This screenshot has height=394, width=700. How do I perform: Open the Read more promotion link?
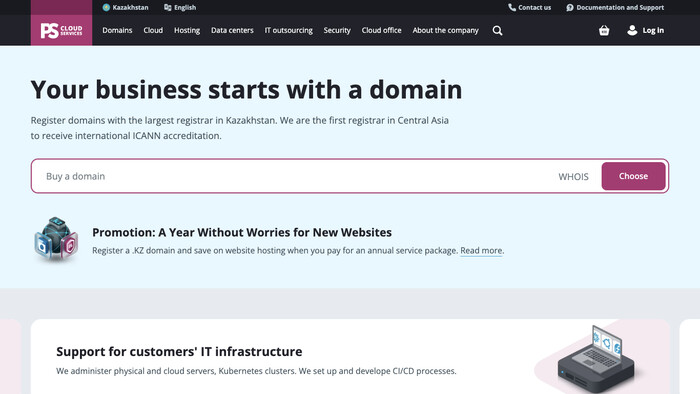coord(481,250)
